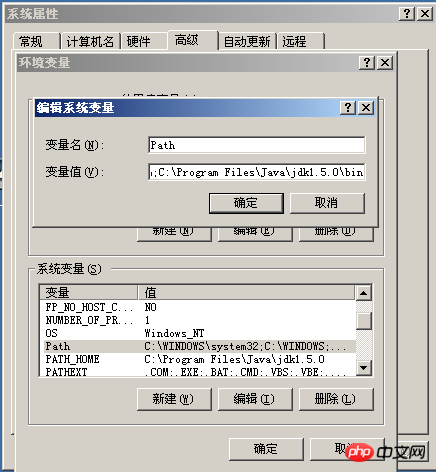Click 删除 (L) under system variables
This screenshot has height=472, width=436.
click(336, 399)
